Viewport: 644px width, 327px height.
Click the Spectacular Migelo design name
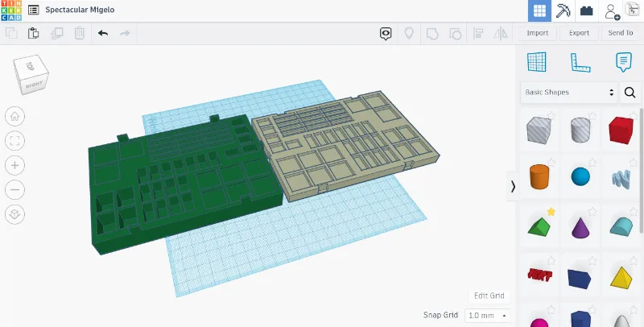pyautogui.click(x=80, y=10)
